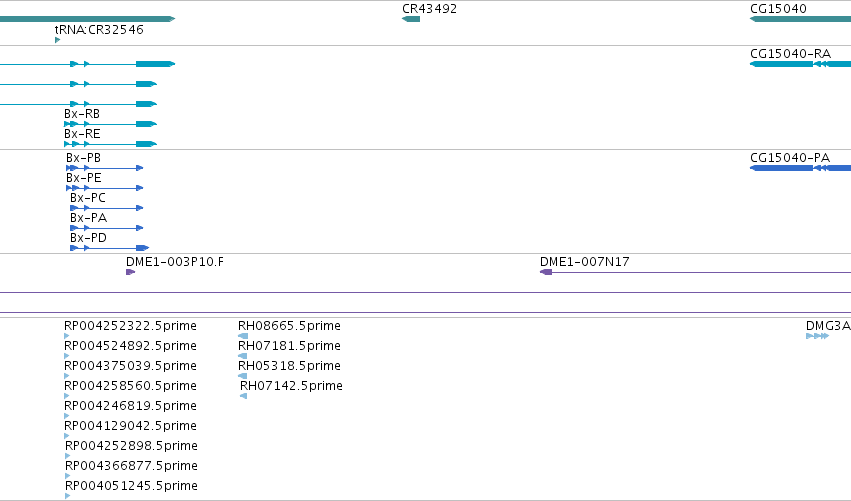Select the DME1-003P10.F purple arrow glyph
The height and width of the screenshot is (501, 851).
[130, 272]
